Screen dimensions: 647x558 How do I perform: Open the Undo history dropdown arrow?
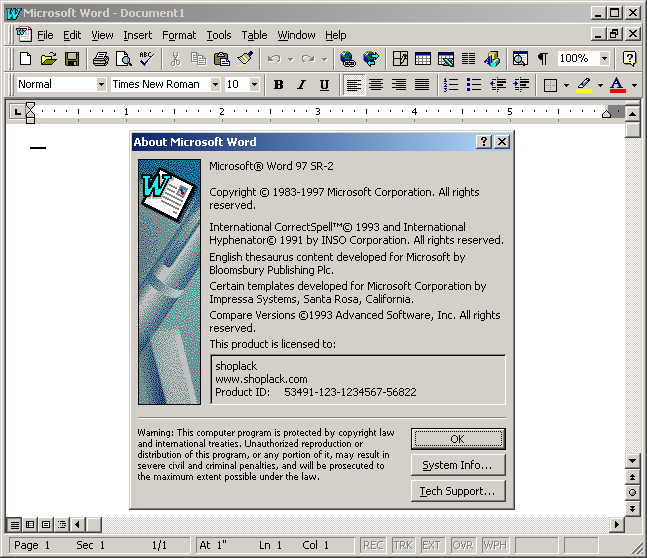point(290,59)
